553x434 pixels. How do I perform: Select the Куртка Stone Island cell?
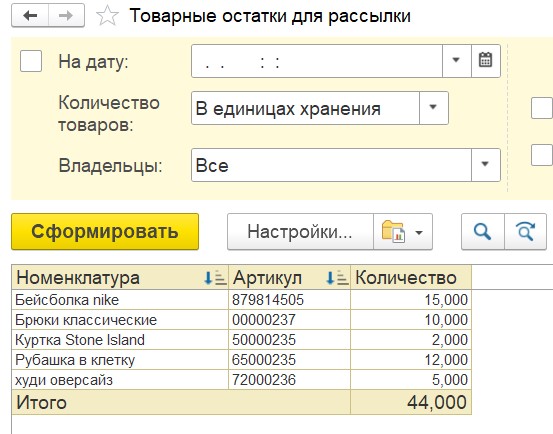pos(120,340)
